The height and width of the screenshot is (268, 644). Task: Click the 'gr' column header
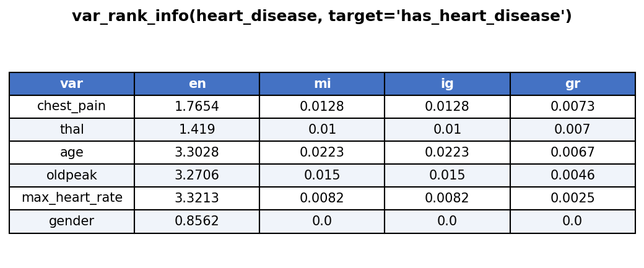pyautogui.click(x=573, y=84)
